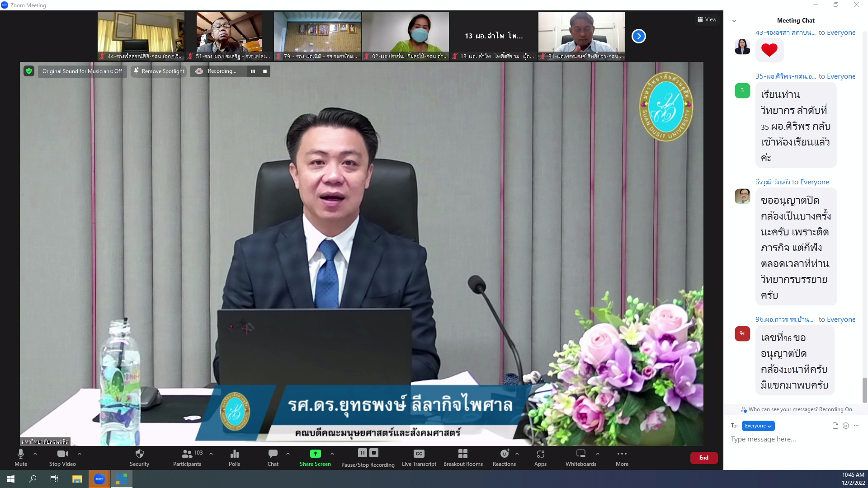
Task: Click the red End meeting button
Action: point(704,458)
